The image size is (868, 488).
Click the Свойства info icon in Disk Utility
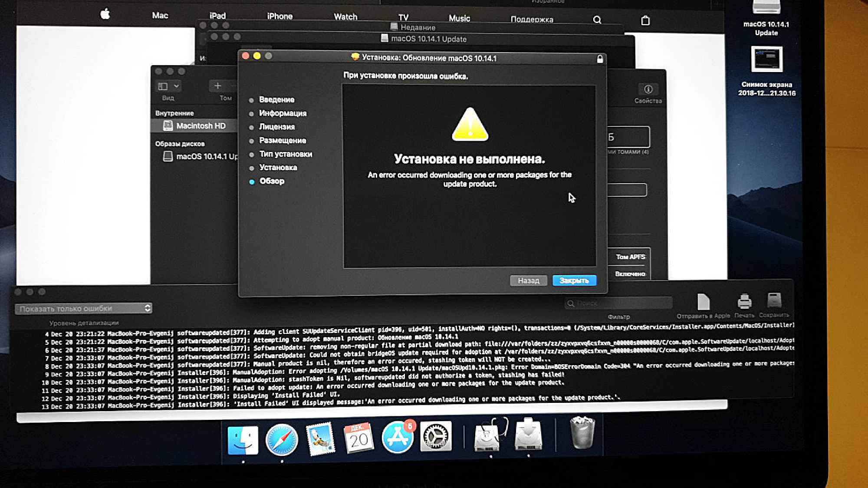[x=648, y=89]
